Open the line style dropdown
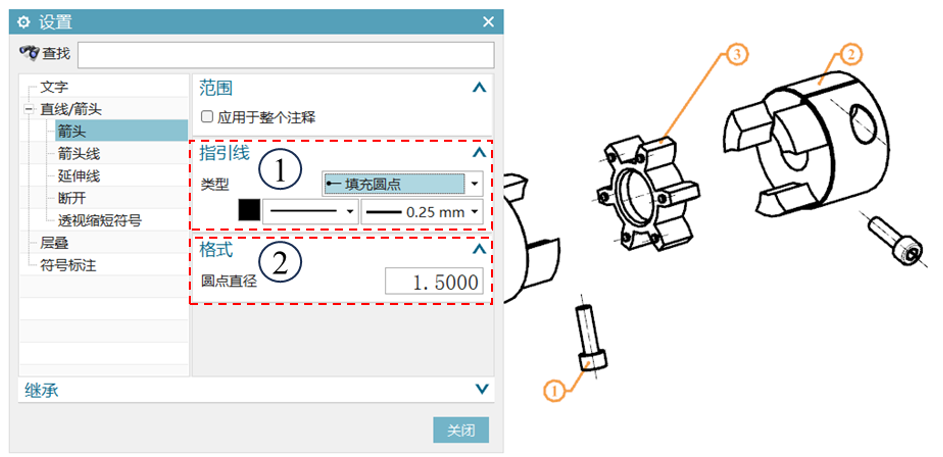The image size is (943, 457). (x=310, y=212)
